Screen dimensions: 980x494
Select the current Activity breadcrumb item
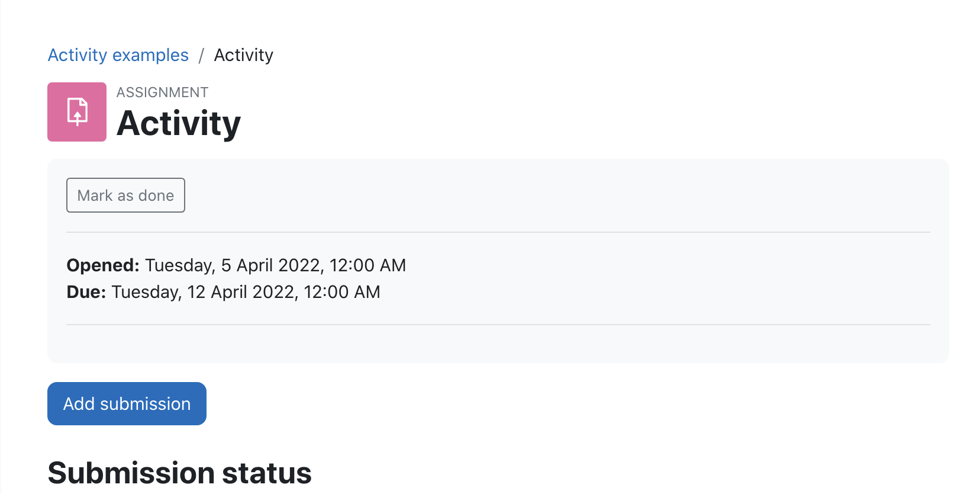tap(243, 55)
